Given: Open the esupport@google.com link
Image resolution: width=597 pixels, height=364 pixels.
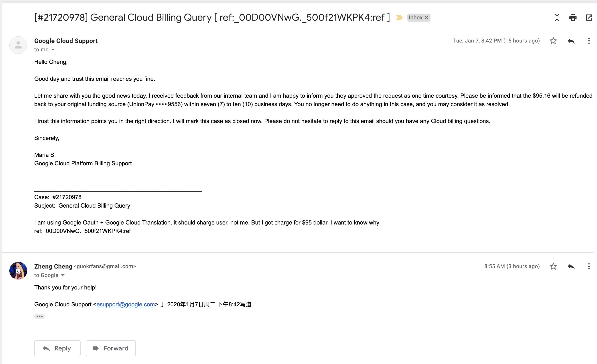Looking at the screenshot, I should (126, 304).
